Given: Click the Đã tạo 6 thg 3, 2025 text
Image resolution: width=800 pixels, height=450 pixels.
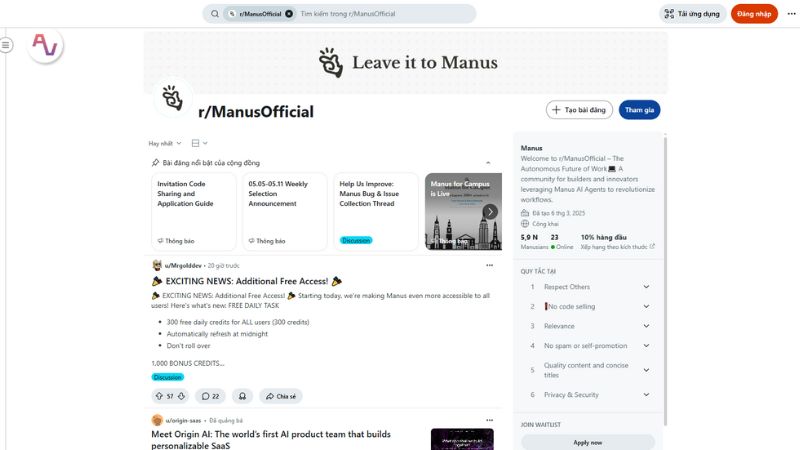Looking at the screenshot, I should [x=559, y=213].
